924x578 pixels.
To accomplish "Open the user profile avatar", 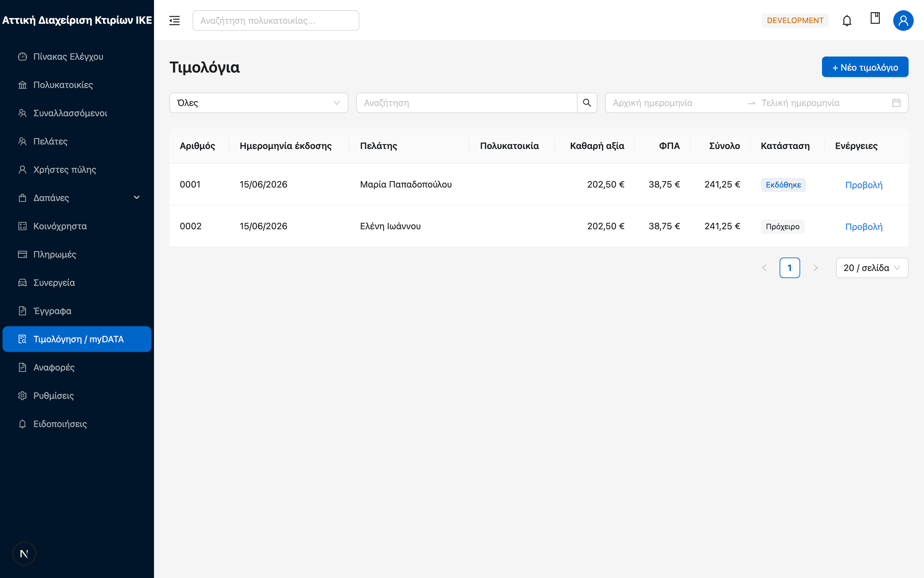I will [x=903, y=21].
